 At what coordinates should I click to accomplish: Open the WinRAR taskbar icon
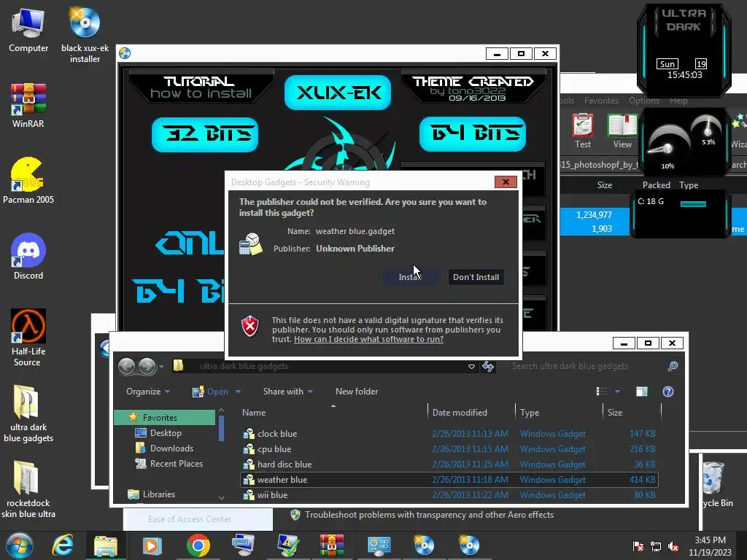[332, 545]
